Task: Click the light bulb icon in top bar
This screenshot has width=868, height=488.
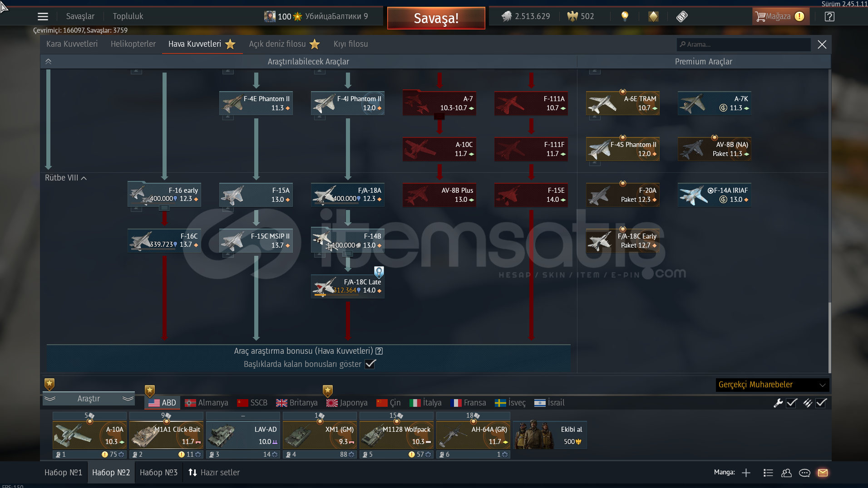Action: coord(625,16)
